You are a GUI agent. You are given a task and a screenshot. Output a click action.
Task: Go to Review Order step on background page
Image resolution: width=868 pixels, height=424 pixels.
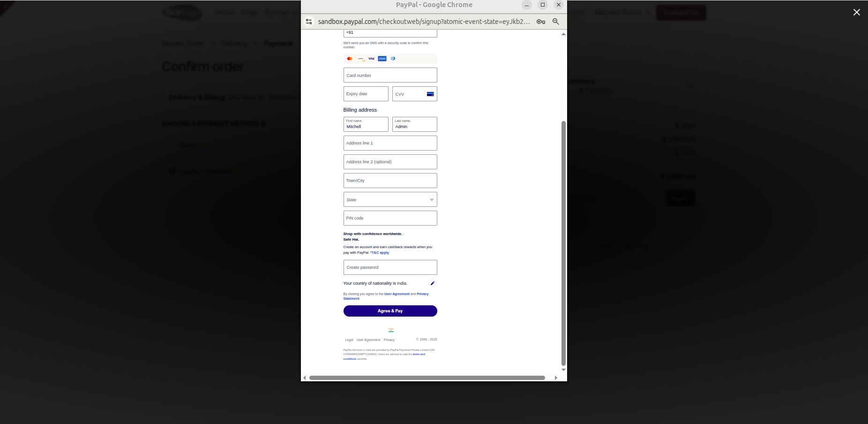click(x=183, y=44)
